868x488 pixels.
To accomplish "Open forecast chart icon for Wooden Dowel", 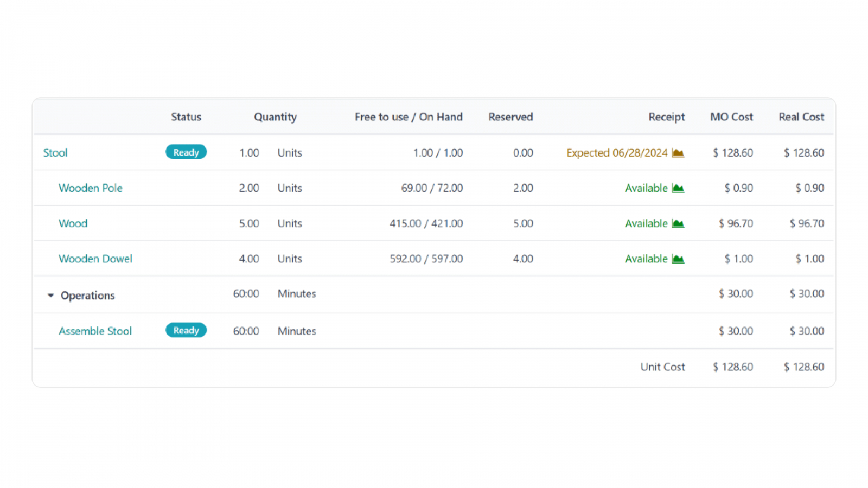I will (x=678, y=259).
